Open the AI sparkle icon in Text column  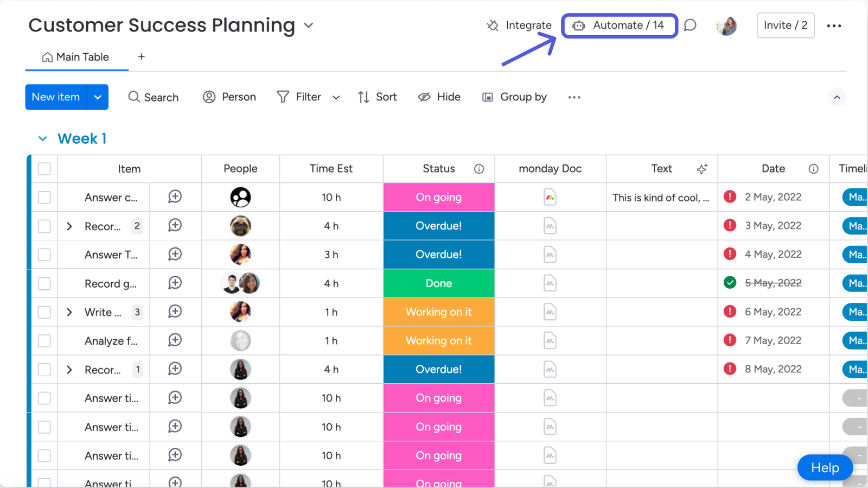coord(701,169)
